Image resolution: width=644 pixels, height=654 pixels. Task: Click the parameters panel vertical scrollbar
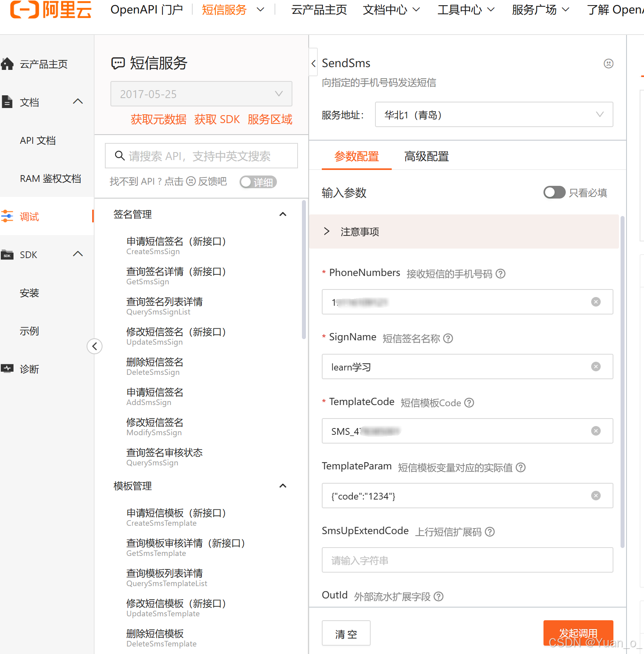coord(622,382)
